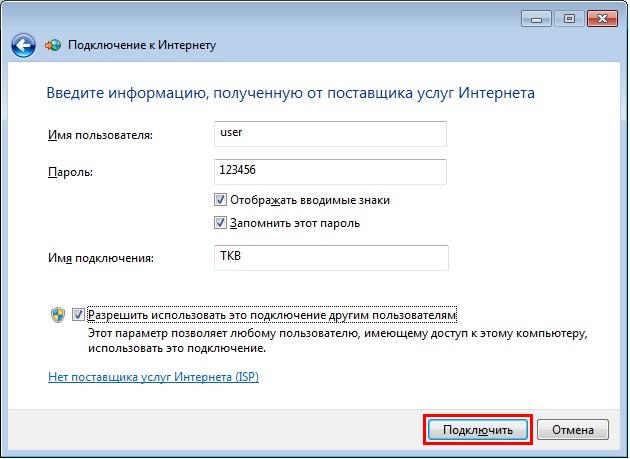The height and width of the screenshot is (459, 630).
Task: Click the window title "Подключение к Интернету"
Action: pyautogui.click(x=142, y=45)
